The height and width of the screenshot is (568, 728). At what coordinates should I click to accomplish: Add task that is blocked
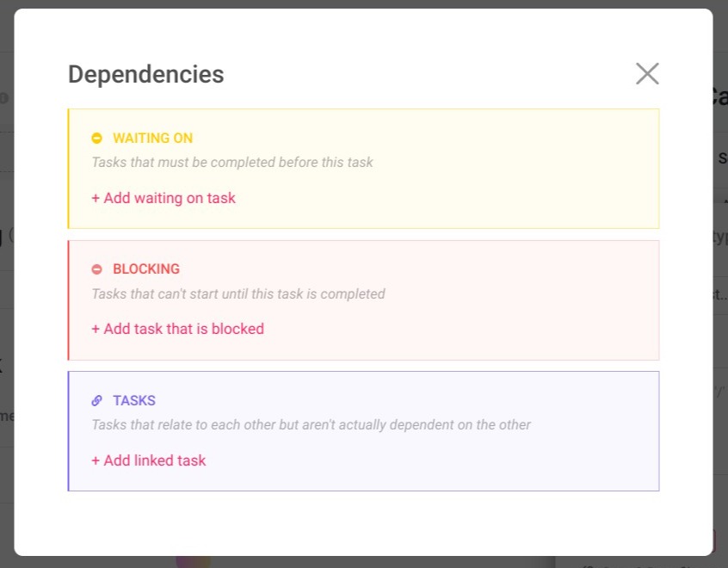pyautogui.click(x=178, y=329)
